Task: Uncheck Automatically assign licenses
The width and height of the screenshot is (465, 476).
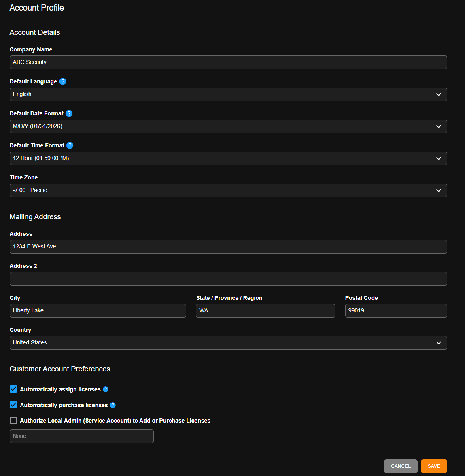Action: click(13, 388)
